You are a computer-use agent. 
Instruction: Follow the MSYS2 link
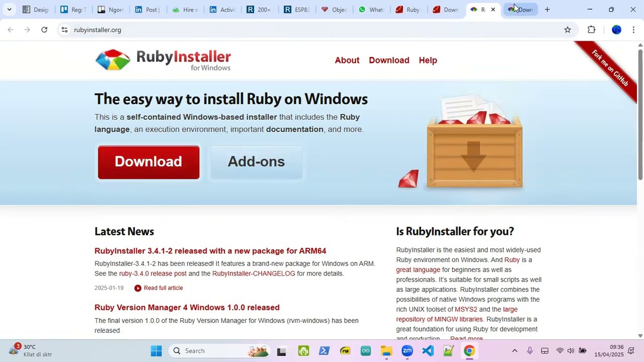tap(466, 309)
